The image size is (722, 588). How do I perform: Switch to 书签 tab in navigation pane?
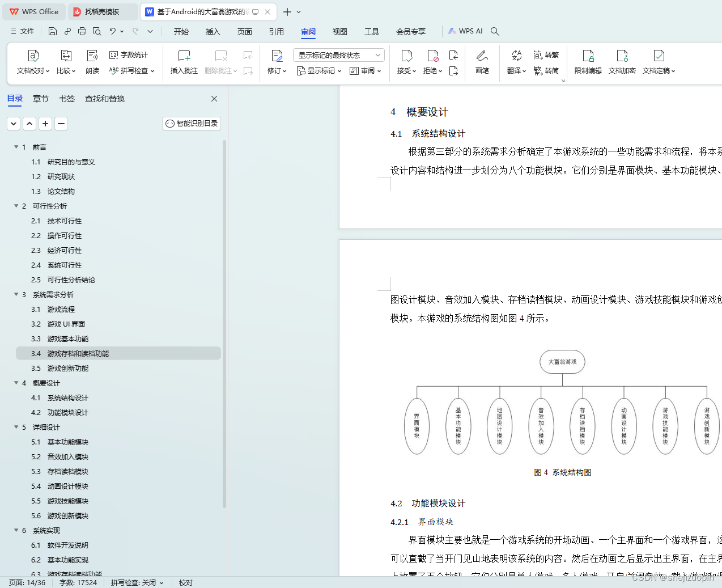[67, 99]
